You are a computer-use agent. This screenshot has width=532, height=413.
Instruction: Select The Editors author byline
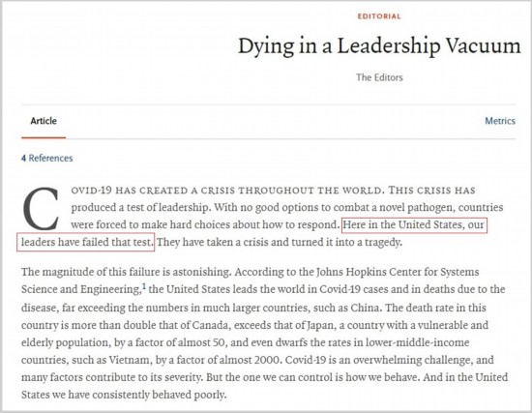[x=379, y=77]
